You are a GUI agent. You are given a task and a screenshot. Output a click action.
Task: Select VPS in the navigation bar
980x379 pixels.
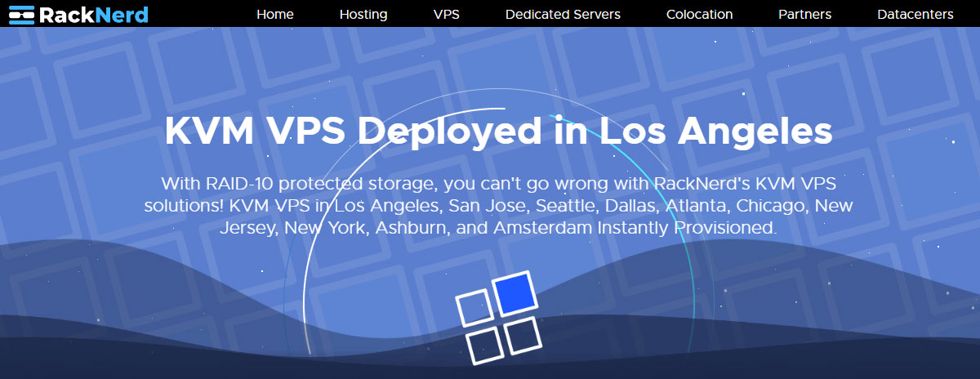447,14
